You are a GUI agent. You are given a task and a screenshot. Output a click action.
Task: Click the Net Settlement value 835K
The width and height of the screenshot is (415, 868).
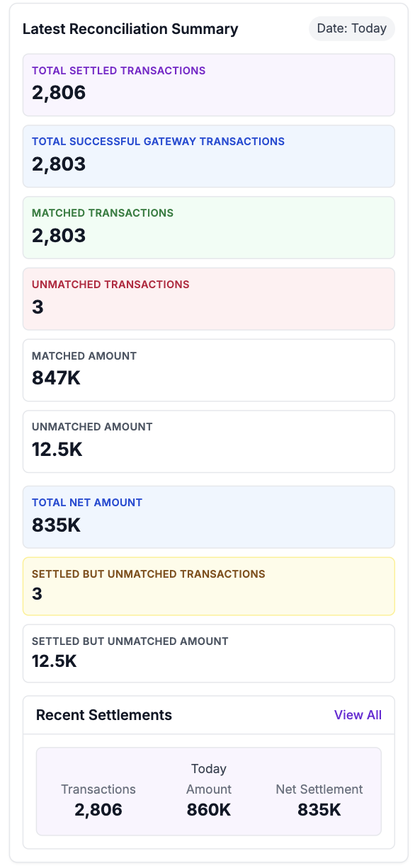coord(319,809)
